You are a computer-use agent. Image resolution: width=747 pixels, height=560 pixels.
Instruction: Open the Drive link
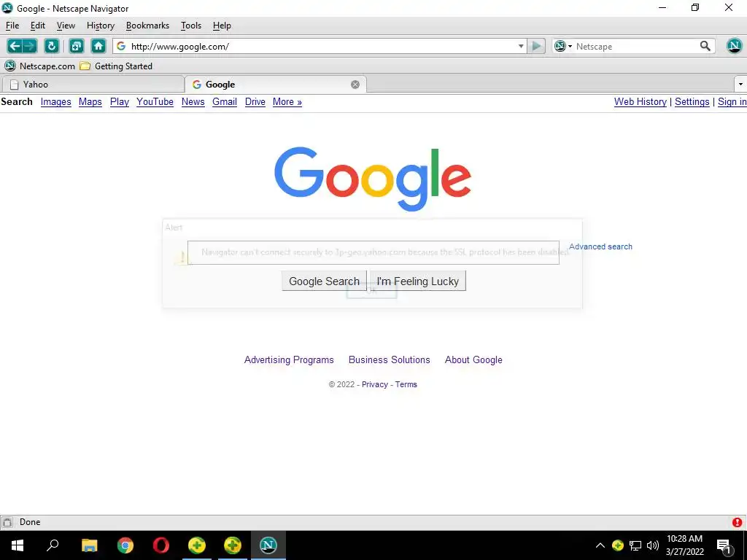point(255,102)
